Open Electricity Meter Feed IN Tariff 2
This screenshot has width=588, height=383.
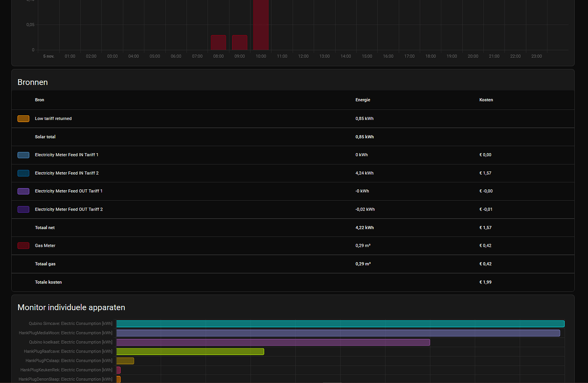[67, 173]
